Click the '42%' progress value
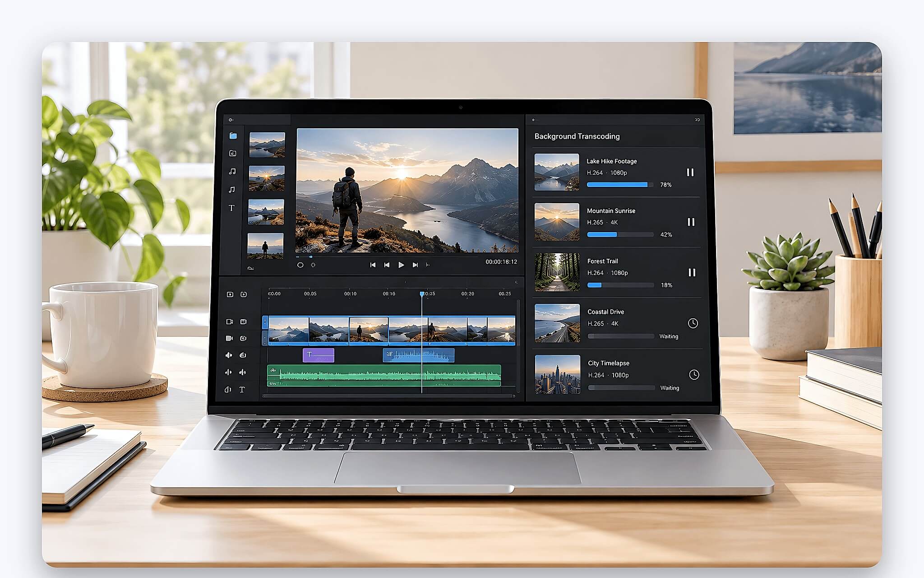The height and width of the screenshot is (578, 924). point(666,235)
